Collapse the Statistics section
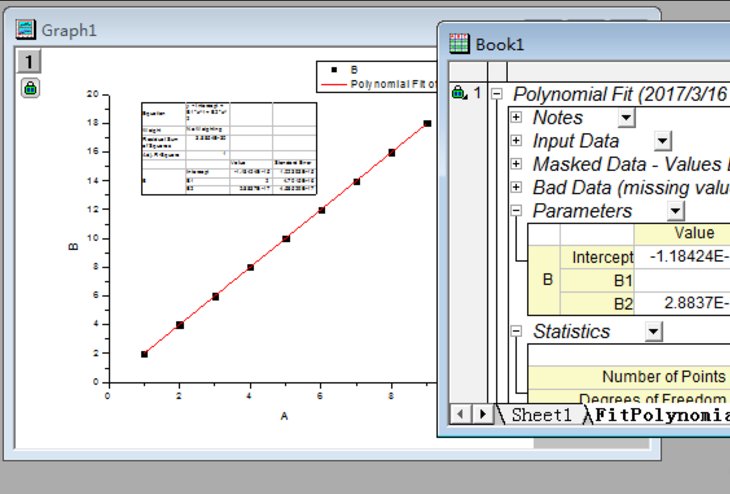The height and width of the screenshot is (494, 730). (516, 331)
